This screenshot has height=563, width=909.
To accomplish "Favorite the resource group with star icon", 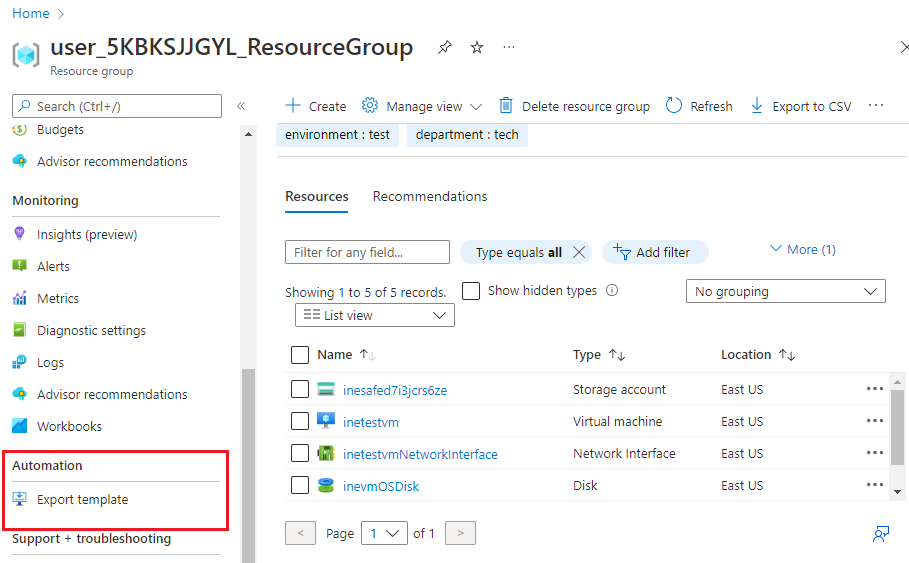I will (477, 48).
